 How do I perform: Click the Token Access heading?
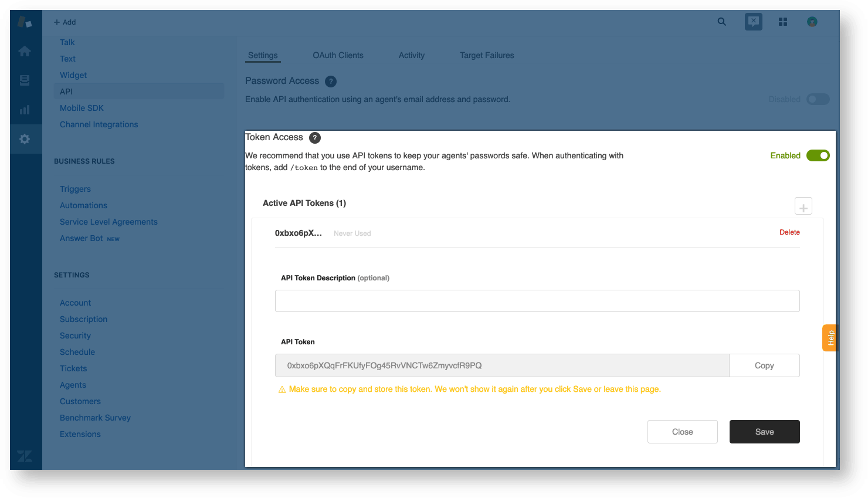[x=274, y=137]
